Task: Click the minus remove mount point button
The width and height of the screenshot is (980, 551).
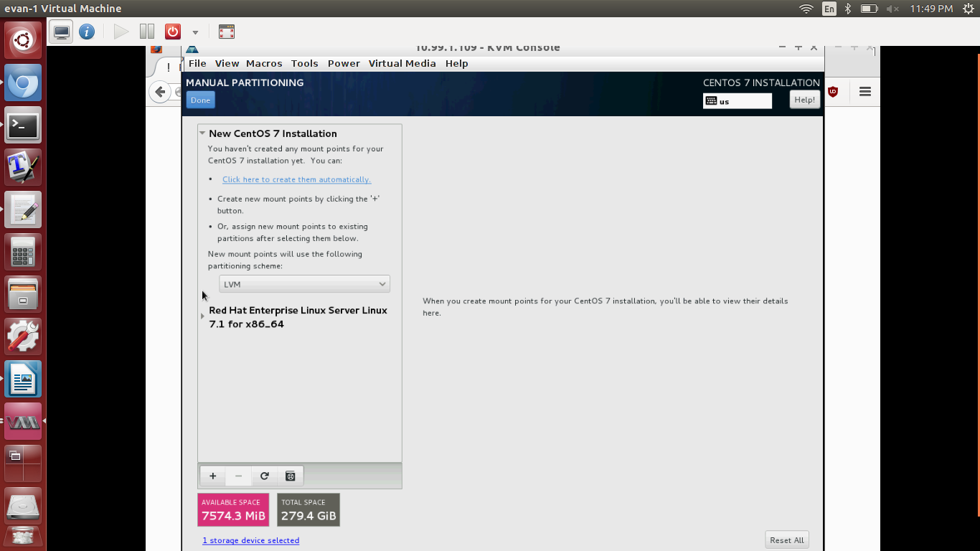Action: [238, 476]
